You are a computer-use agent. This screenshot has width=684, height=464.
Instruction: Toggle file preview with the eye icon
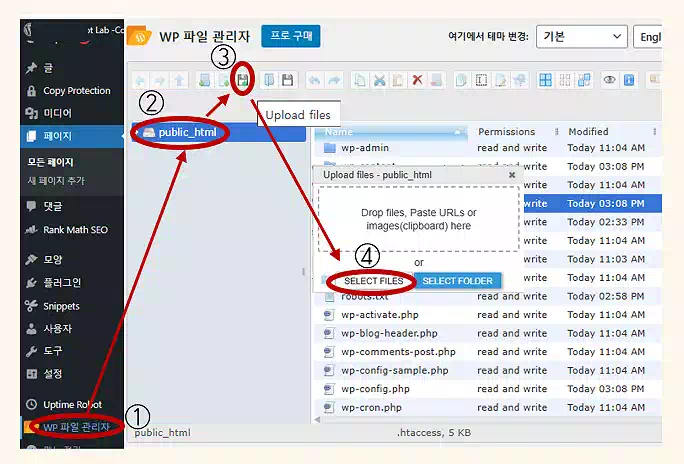click(x=609, y=80)
